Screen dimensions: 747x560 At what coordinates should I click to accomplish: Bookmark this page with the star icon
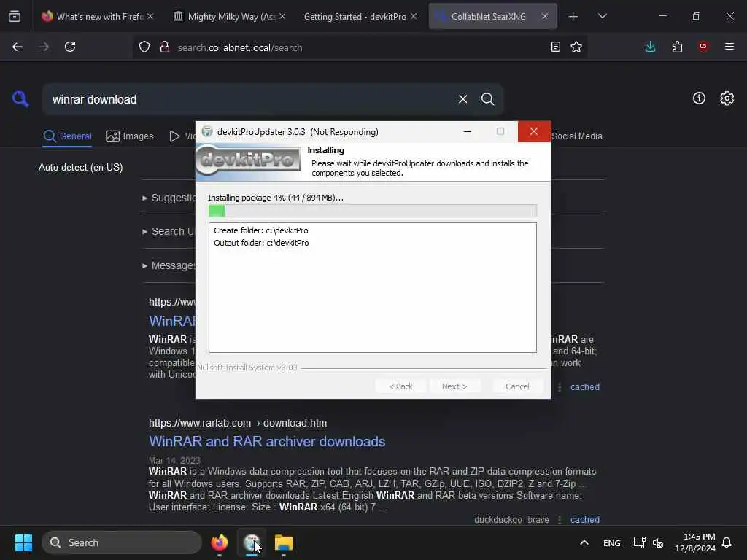(x=576, y=47)
